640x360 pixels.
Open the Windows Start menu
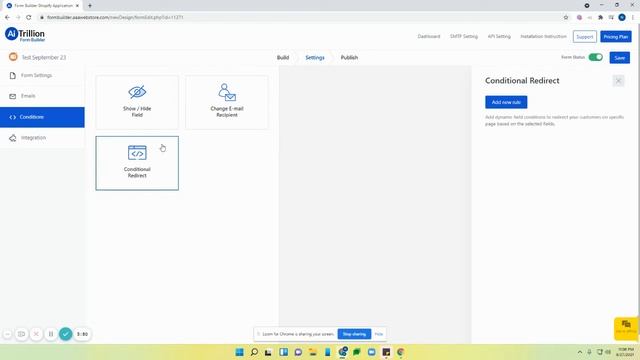[240, 352]
